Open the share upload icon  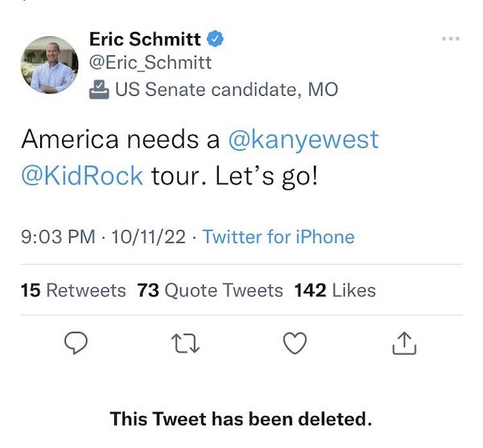(x=403, y=343)
